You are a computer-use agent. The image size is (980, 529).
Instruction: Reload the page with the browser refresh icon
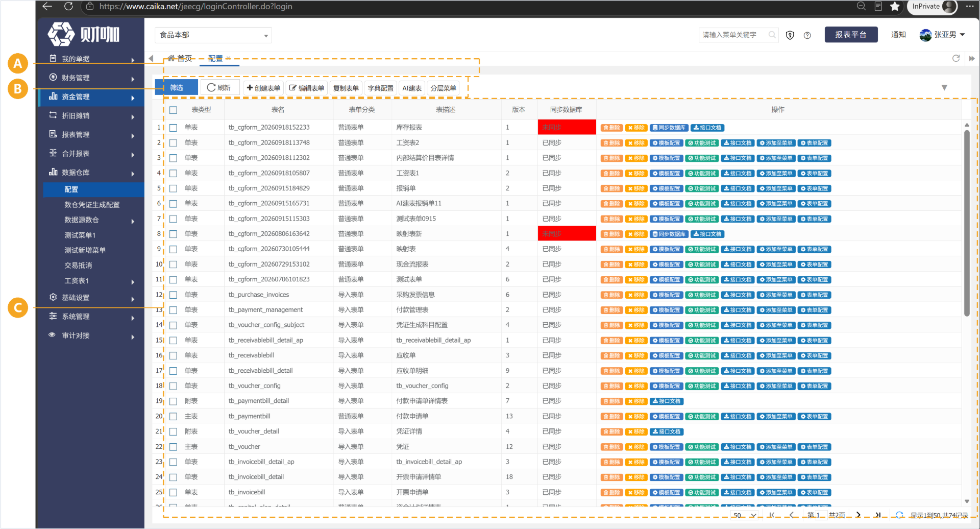click(x=68, y=6)
